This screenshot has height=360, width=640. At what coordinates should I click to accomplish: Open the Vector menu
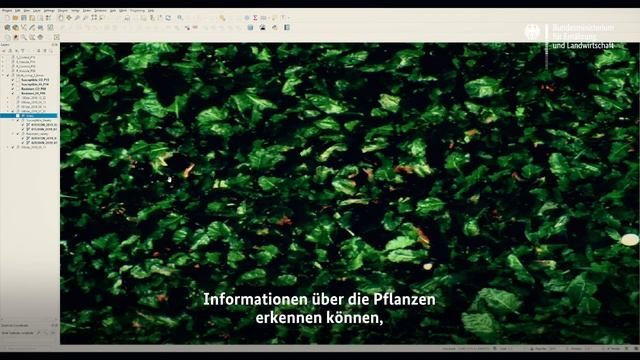tap(76, 11)
